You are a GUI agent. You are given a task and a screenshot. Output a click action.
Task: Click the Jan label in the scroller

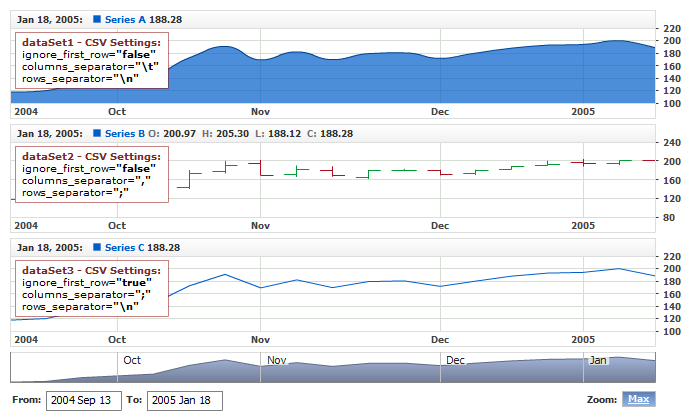[598, 360]
